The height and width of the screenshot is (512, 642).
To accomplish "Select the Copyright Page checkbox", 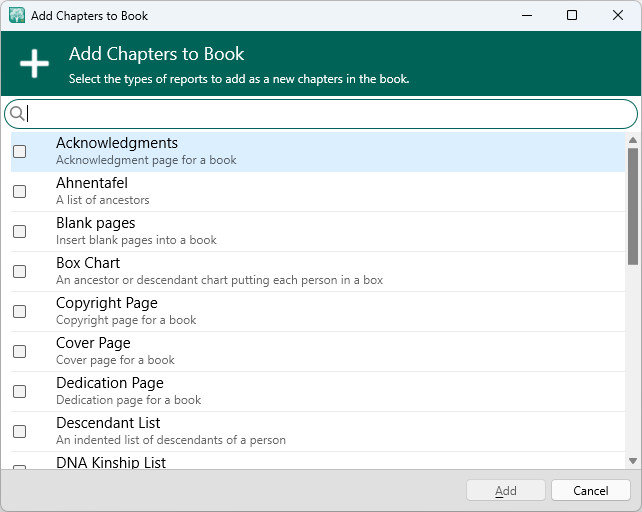I will pos(19,312).
